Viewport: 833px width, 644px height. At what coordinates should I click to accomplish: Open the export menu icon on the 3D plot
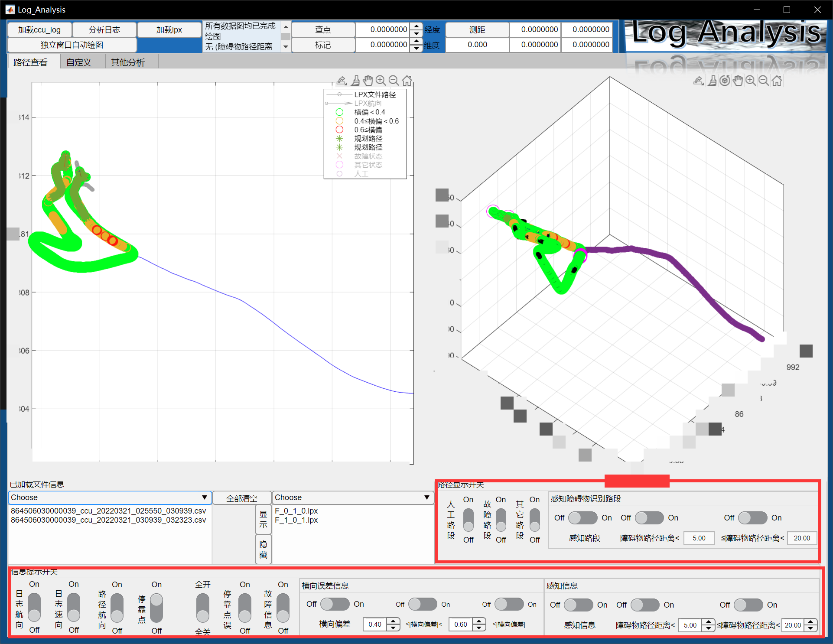point(698,81)
